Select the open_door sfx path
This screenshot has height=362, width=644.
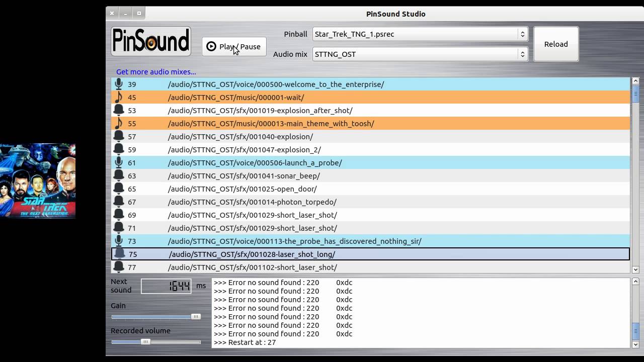click(x=243, y=189)
